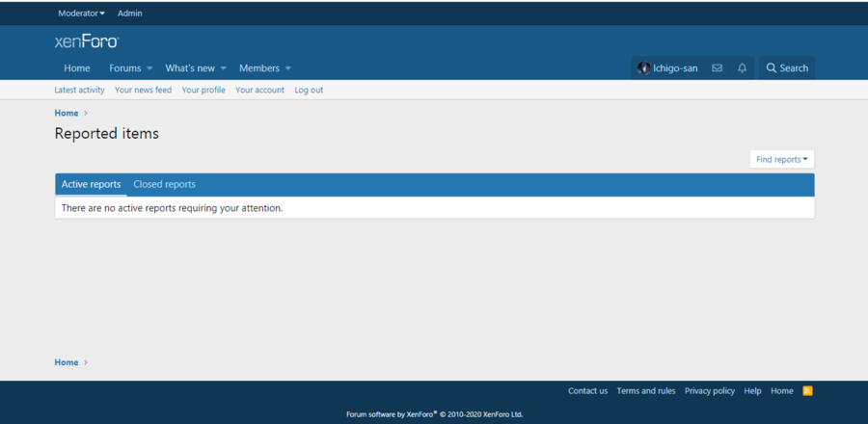Image resolution: width=868 pixels, height=424 pixels.
Task: Click the xenForo logo
Action: 87,41
